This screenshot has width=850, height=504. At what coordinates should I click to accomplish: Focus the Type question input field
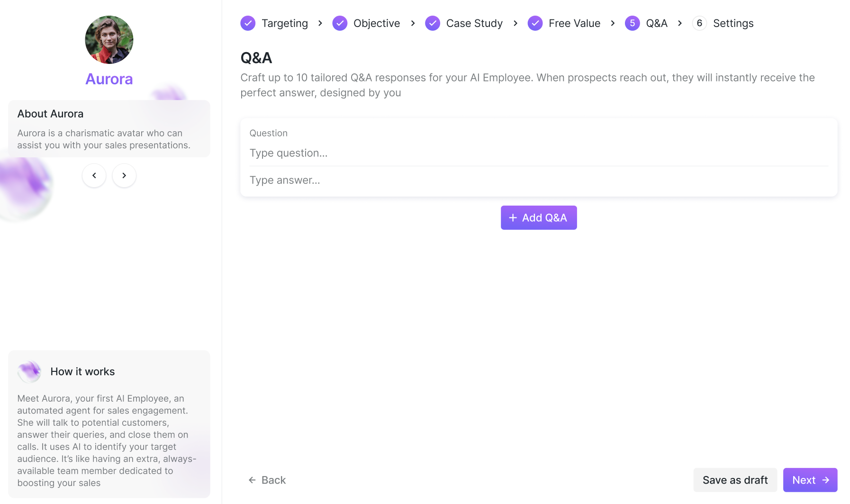click(x=538, y=153)
